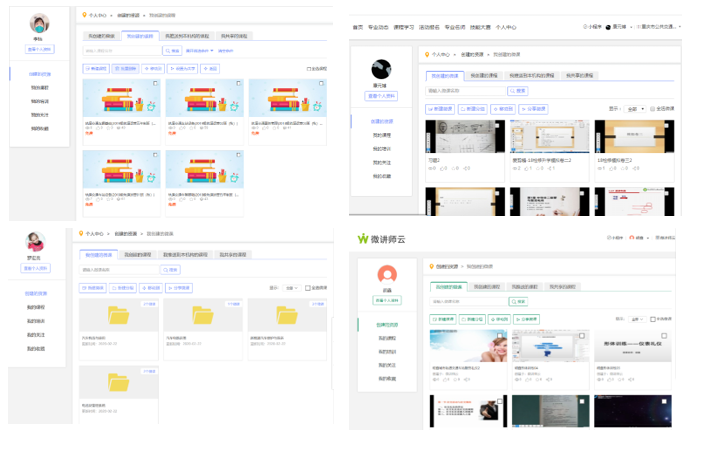706x464 pixels.
Task: Tick the select-all checkbox in the 微讲师云 panel
Action: [653, 319]
